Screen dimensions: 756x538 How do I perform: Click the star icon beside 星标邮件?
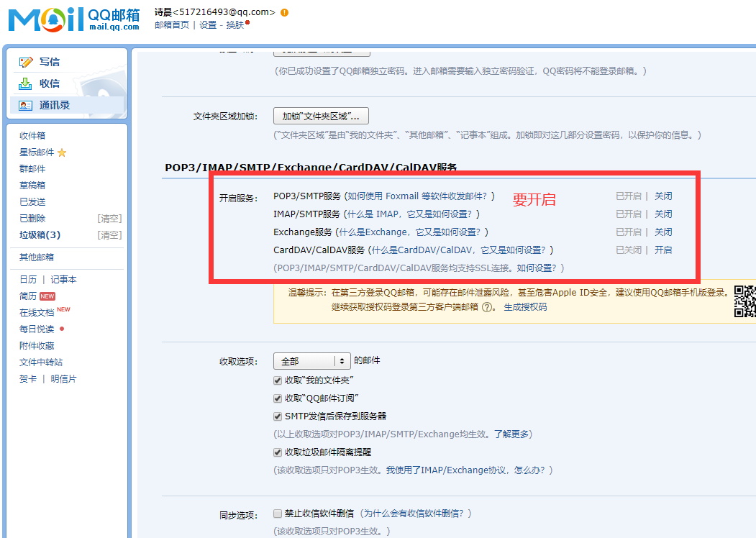click(62, 152)
